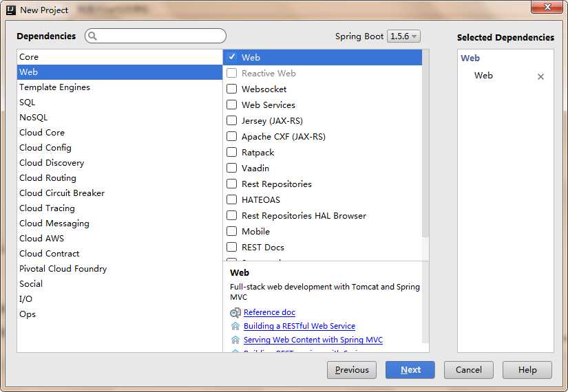Image resolution: width=568 pixels, height=392 pixels.
Task: Tick the Jersey (JAX-RS) checkbox
Action: click(232, 120)
